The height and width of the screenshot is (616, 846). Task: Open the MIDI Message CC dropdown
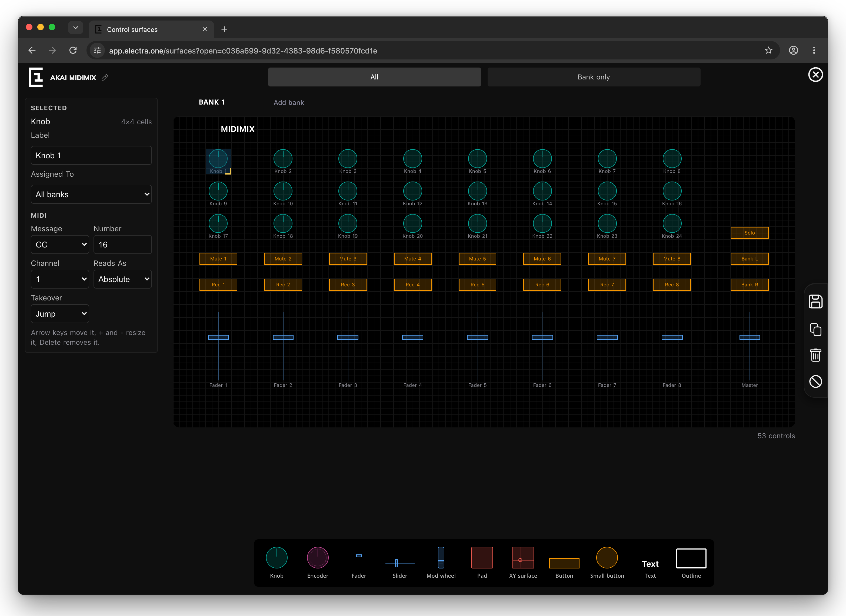pyautogui.click(x=60, y=245)
